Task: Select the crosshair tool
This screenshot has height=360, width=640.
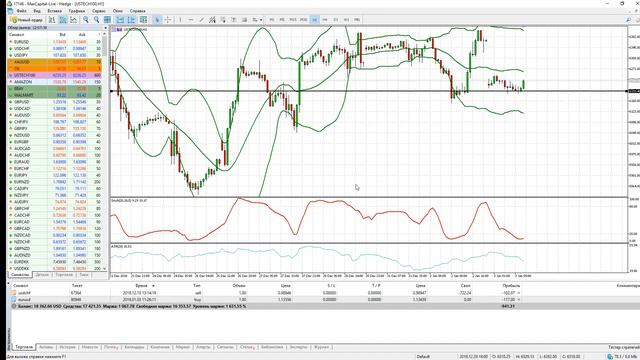Action: [x=168, y=20]
